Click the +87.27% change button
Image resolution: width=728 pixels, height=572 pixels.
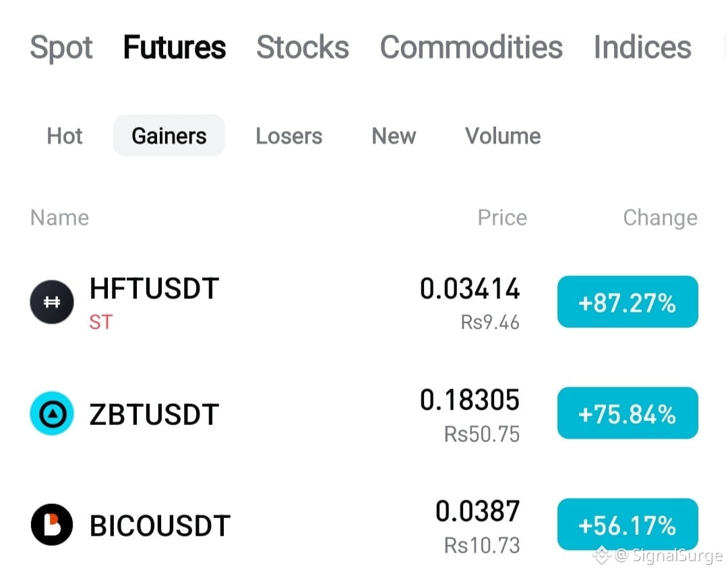click(628, 302)
